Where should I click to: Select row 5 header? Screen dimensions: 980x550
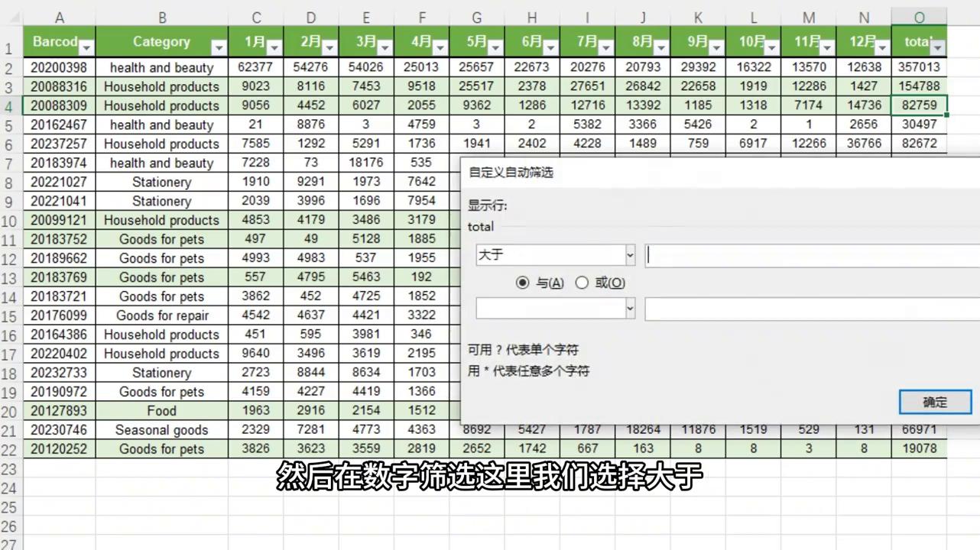[x=8, y=125]
